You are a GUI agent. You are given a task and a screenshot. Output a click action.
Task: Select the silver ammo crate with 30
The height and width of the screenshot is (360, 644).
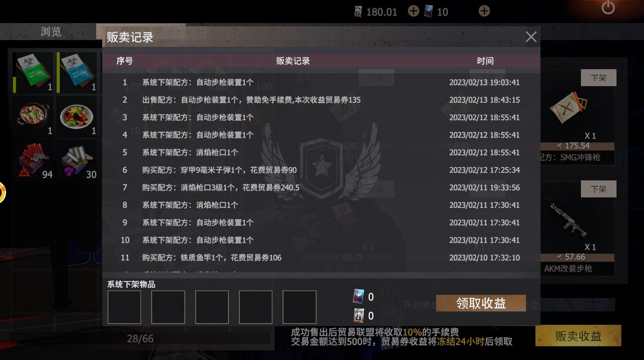[77, 161]
